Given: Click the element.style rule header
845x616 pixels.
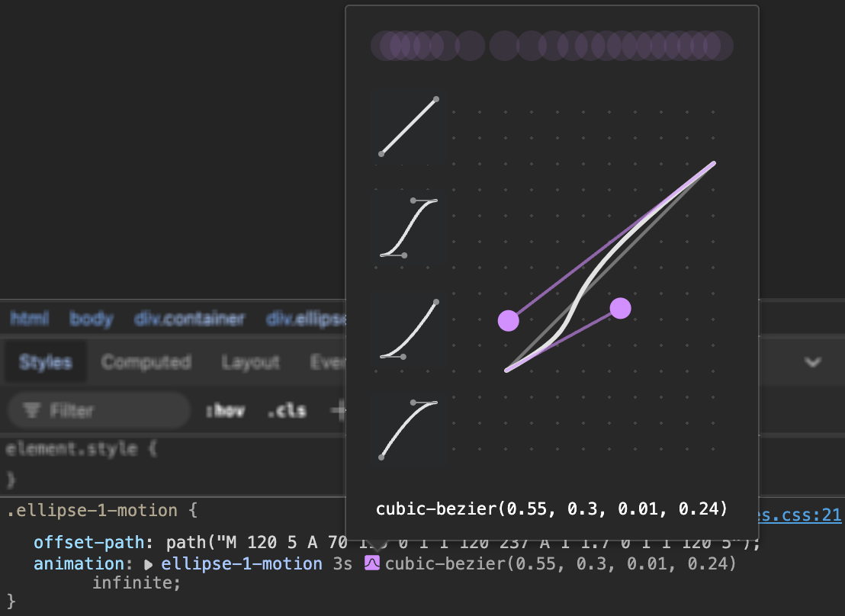Looking at the screenshot, I should point(81,449).
